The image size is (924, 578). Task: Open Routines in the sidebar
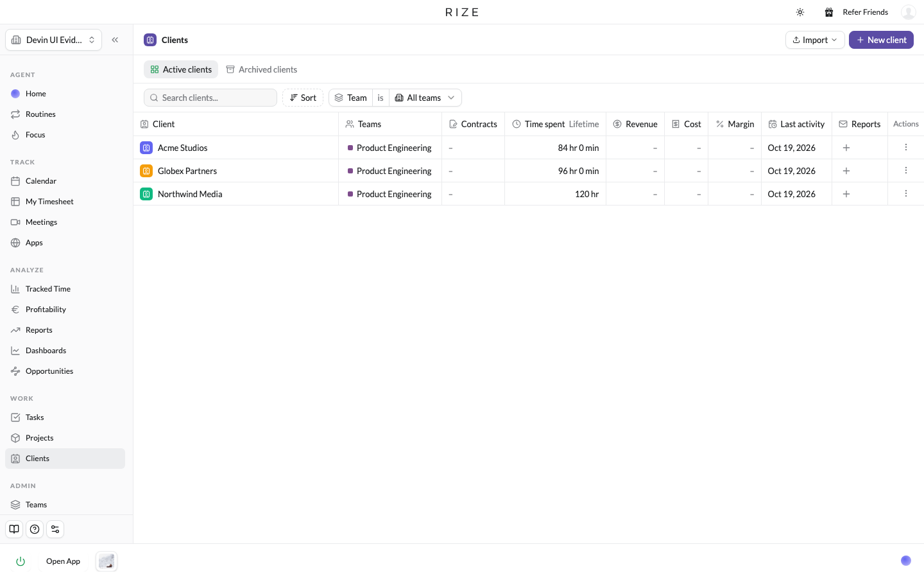pos(65,114)
